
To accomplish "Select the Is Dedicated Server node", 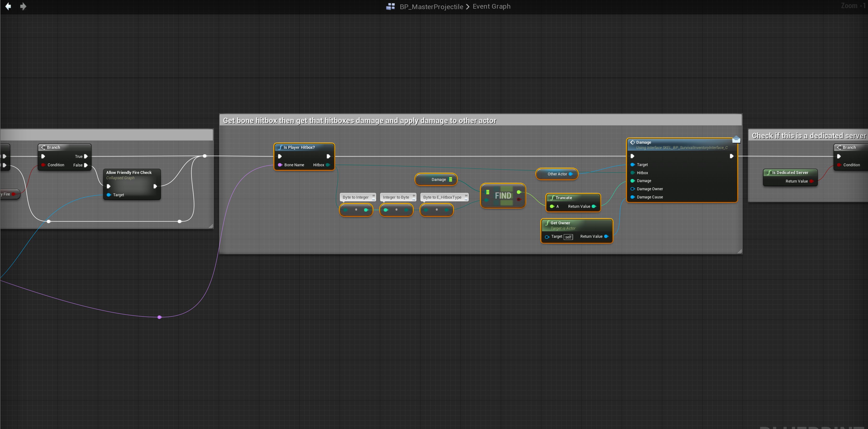I will (x=790, y=173).
